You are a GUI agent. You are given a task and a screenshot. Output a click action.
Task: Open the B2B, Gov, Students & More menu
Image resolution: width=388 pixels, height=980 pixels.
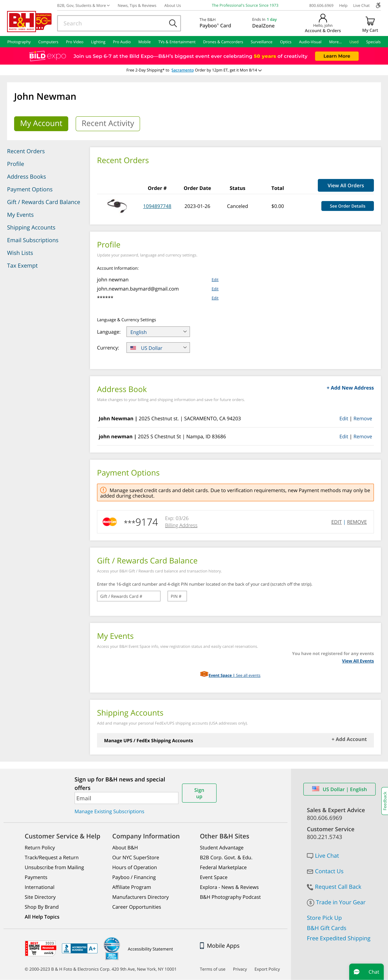tap(83, 5)
